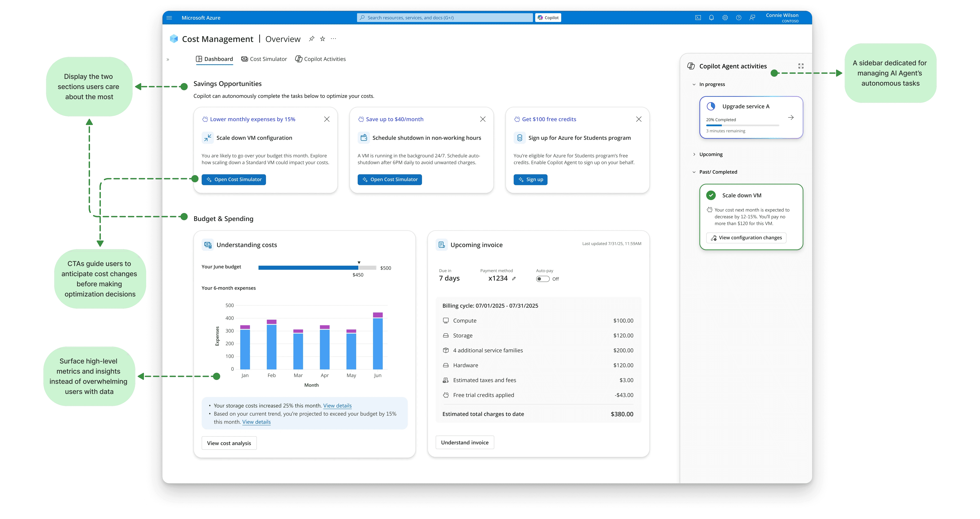Collapse the In progress section
Image resolution: width=980 pixels, height=519 pixels.
coord(694,84)
